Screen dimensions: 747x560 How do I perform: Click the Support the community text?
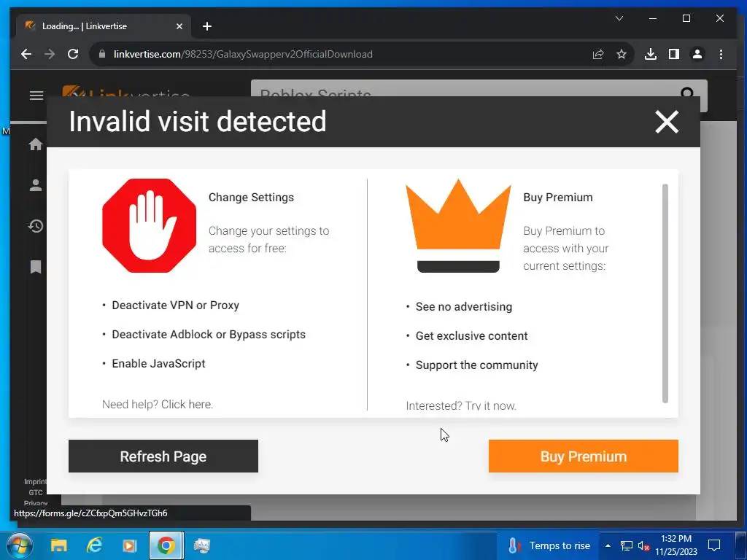477,365
